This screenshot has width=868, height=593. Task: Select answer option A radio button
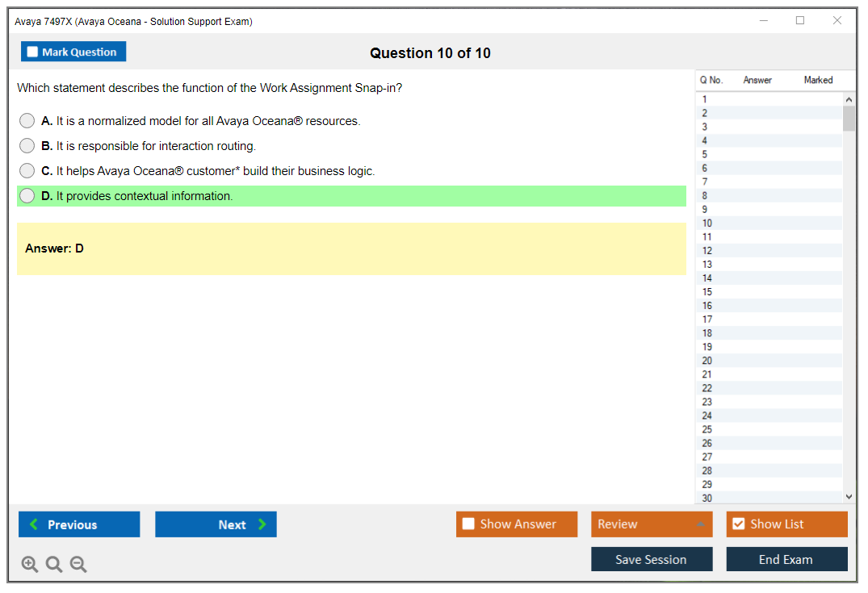click(27, 121)
